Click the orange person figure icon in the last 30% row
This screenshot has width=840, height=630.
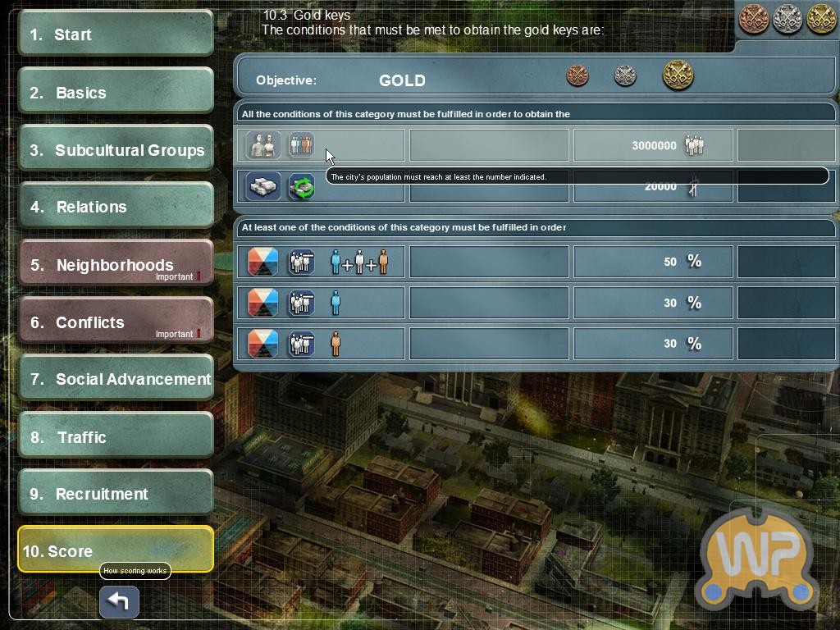pyautogui.click(x=336, y=344)
